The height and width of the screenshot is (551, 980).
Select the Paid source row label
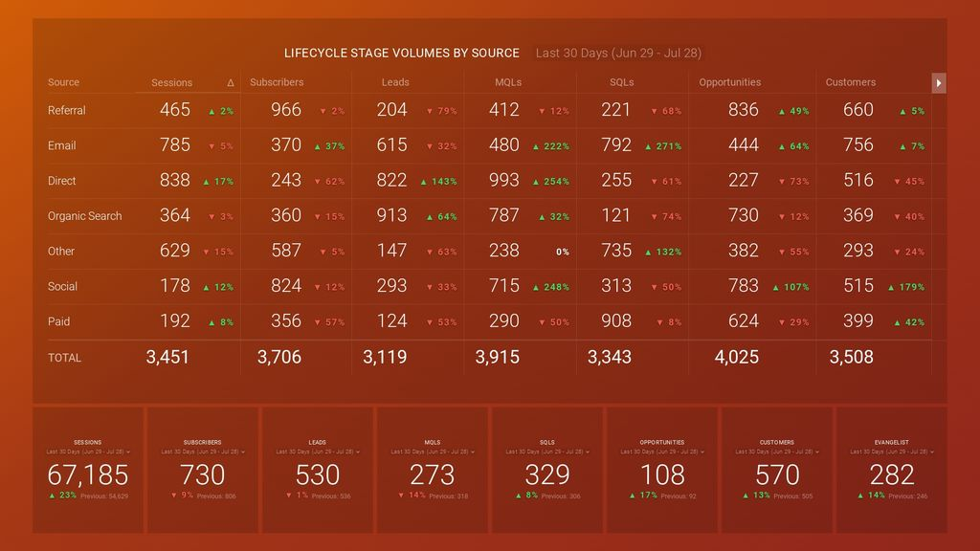coord(58,321)
